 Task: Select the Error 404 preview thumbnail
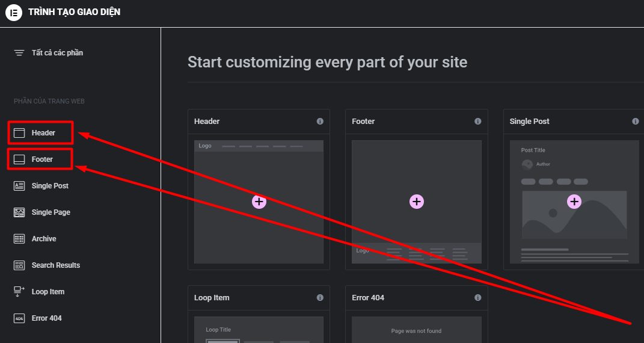click(x=416, y=330)
